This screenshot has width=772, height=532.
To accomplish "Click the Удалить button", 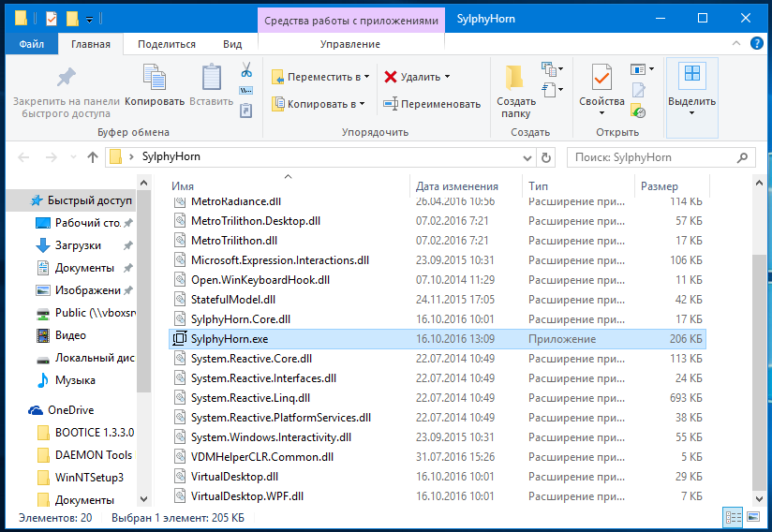I will 417,77.
